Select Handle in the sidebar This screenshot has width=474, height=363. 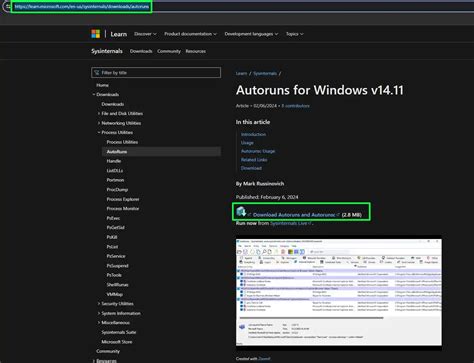(114, 161)
